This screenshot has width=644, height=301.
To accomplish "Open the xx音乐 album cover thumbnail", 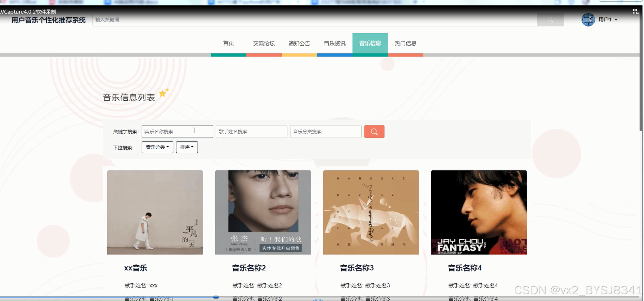I will tap(155, 213).
